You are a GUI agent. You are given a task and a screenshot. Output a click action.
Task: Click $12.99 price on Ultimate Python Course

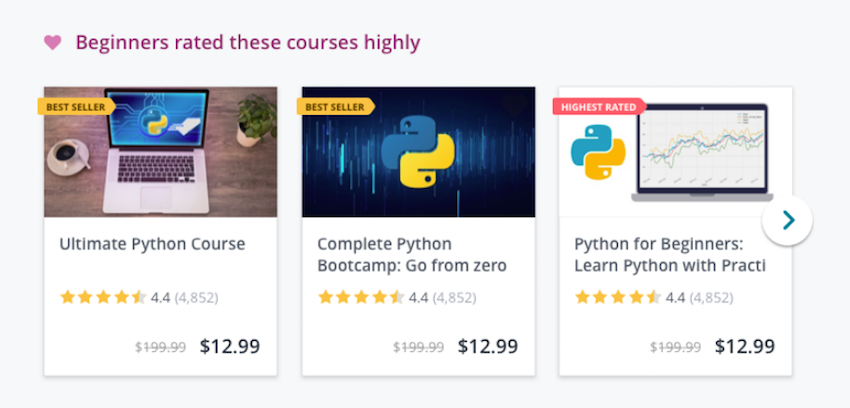(230, 346)
